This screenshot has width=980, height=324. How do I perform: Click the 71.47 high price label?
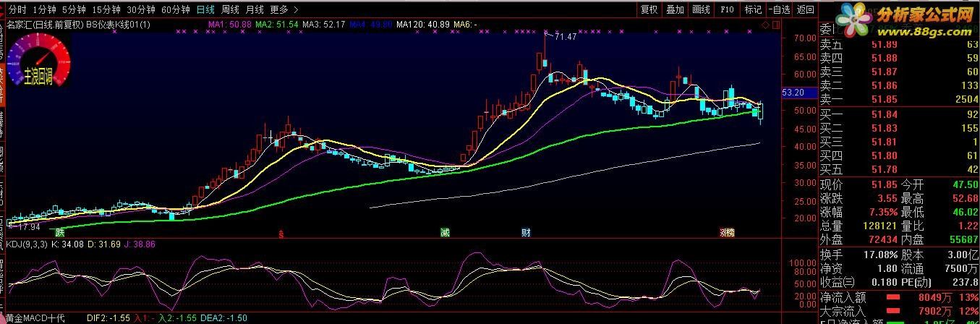point(566,37)
